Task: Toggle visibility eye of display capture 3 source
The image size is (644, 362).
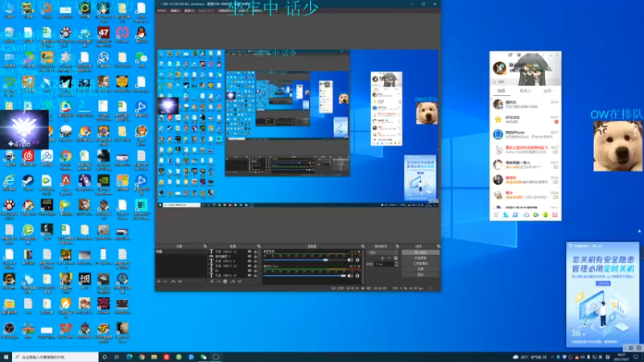Action: pos(250,256)
